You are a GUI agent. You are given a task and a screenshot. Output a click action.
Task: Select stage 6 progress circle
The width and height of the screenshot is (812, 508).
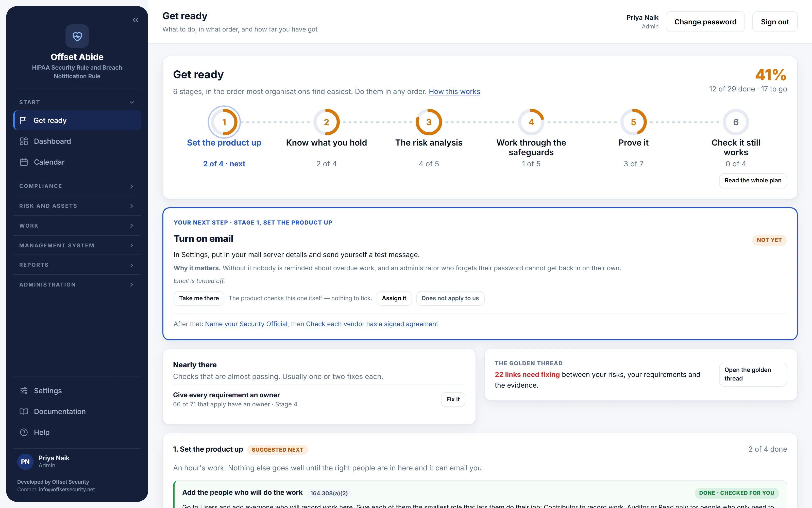point(736,122)
